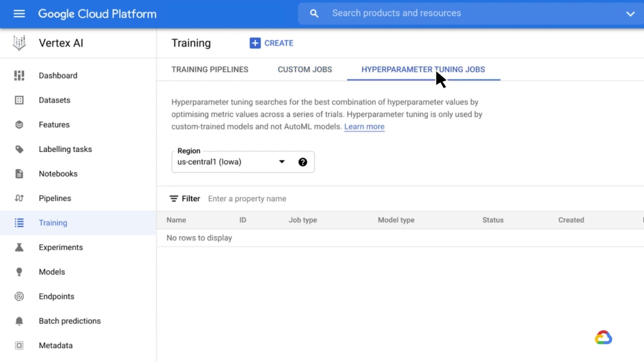Click the Google Cloud Platform title
This screenshot has height=362, width=644.
click(97, 14)
